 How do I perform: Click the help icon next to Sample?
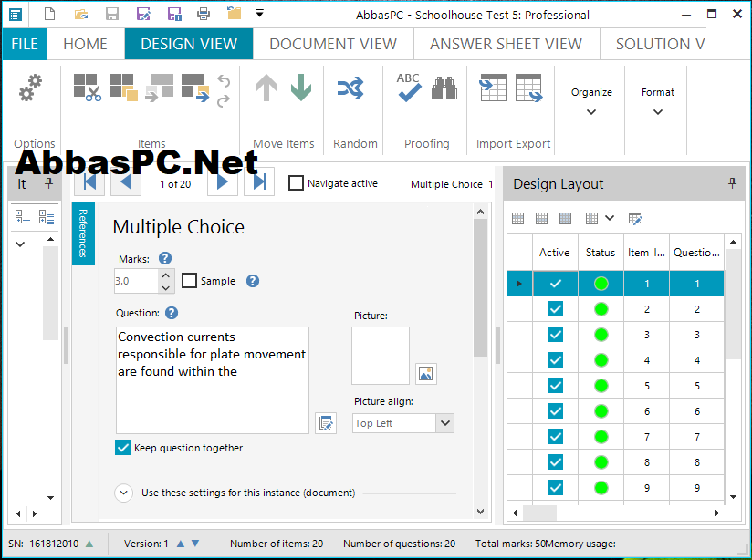tap(253, 281)
